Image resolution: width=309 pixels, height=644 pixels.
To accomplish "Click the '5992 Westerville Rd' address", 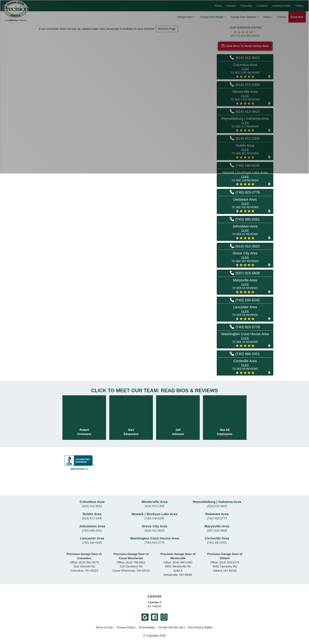I will (x=178, y=566).
